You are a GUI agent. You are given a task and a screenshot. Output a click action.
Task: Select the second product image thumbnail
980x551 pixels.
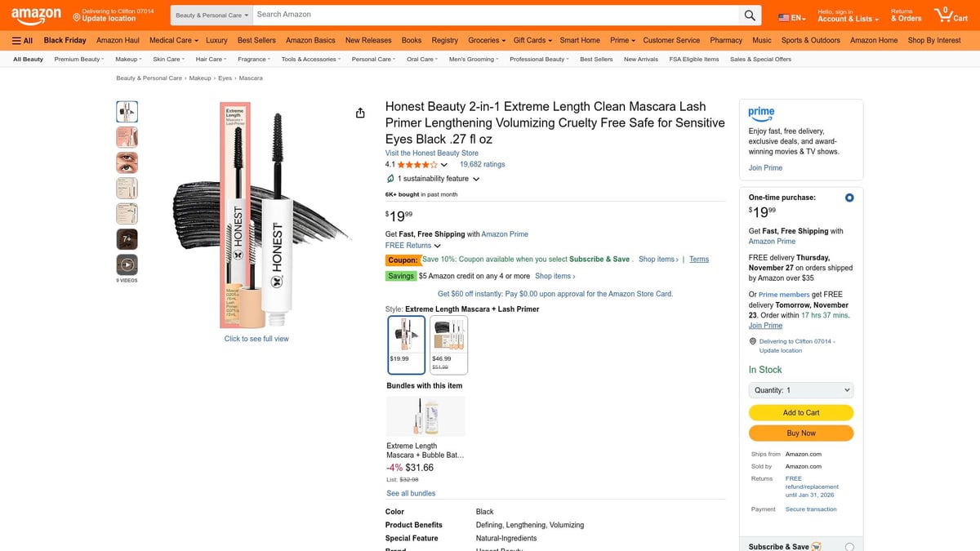[x=127, y=136]
